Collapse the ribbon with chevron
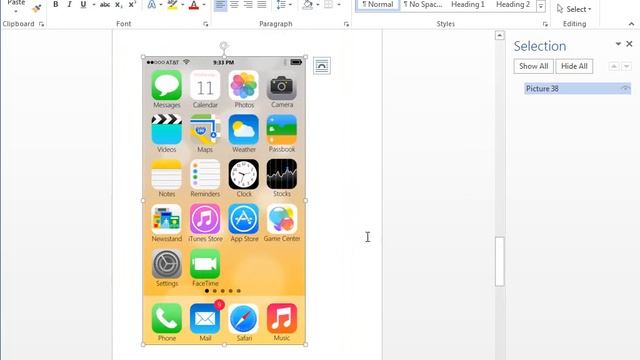 [631, 24]
